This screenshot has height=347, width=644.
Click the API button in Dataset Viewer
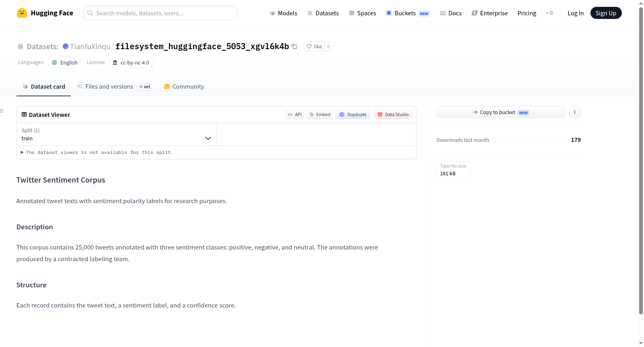coord(295,114)
